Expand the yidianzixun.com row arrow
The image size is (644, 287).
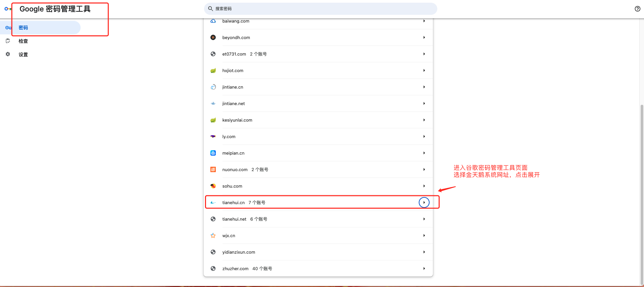click(424, 252)
